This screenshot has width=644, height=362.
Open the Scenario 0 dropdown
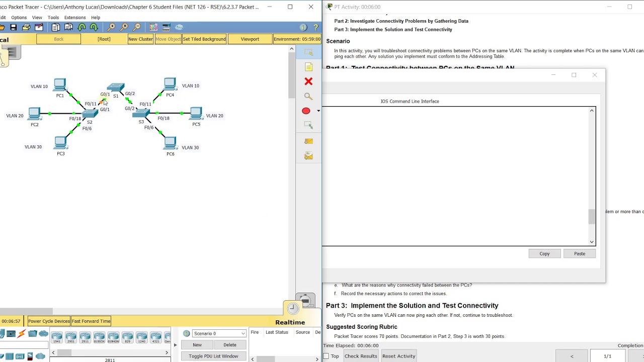point(219,333)
